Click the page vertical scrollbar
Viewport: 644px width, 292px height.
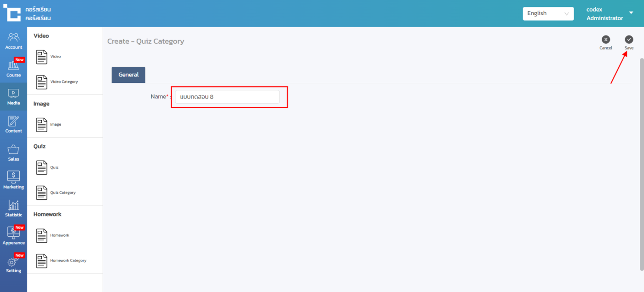point(641,161)
